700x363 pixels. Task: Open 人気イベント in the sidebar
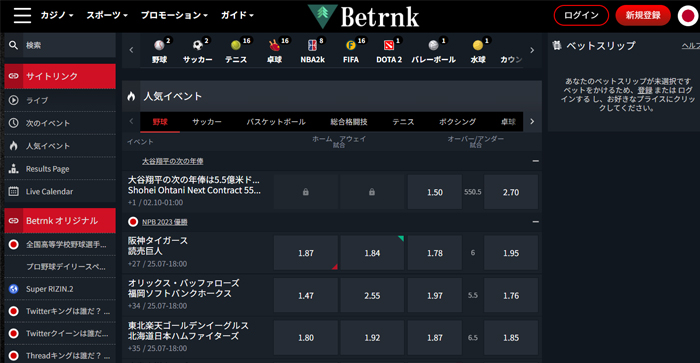(x=60, y=146)
